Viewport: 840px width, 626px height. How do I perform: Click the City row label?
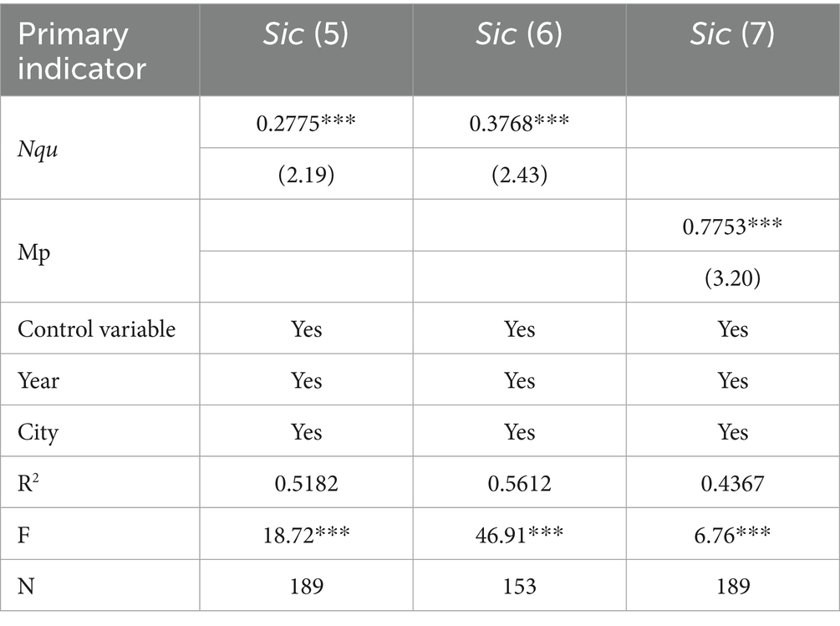point(37,432)
